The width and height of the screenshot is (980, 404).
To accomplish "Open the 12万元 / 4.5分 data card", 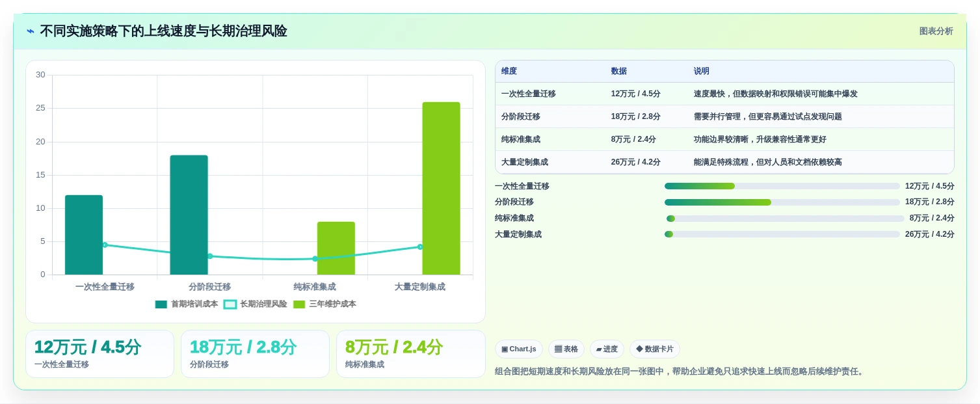I will click(x=99, y=354).
